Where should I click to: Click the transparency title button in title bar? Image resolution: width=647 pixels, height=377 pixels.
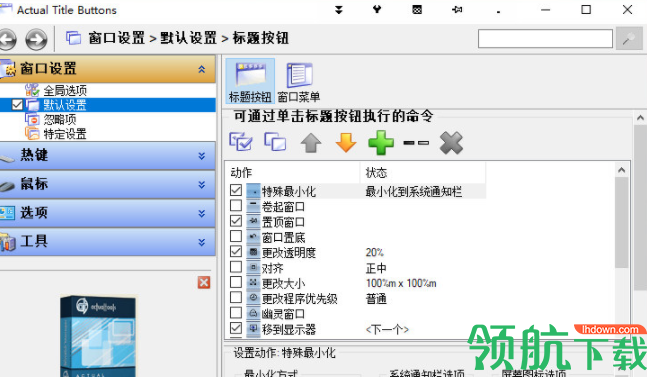417,10
